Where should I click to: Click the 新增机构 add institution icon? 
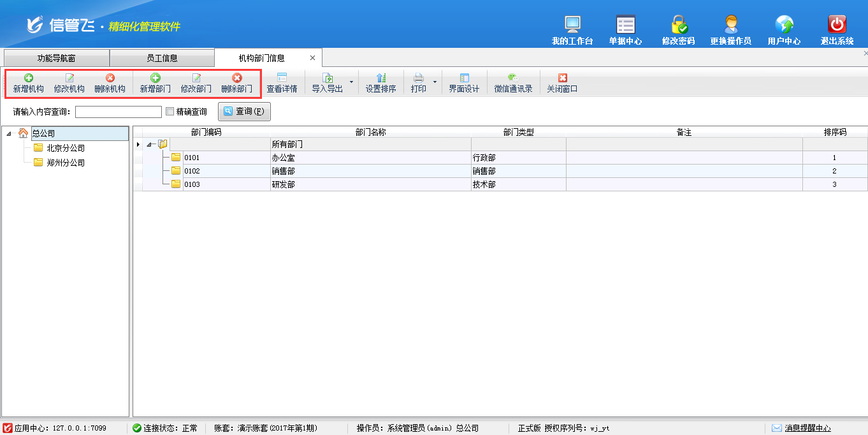(29, 78)
